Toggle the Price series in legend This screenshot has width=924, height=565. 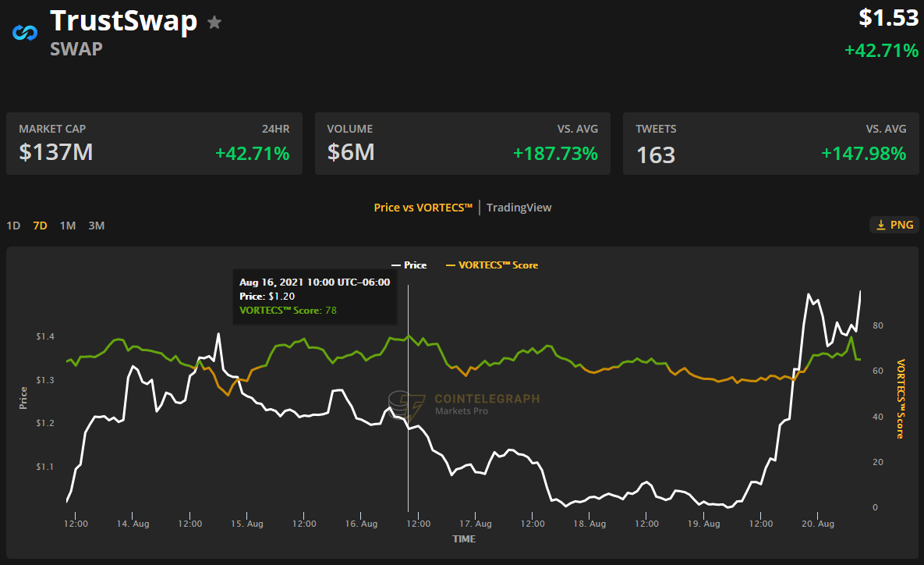[409, 265]
